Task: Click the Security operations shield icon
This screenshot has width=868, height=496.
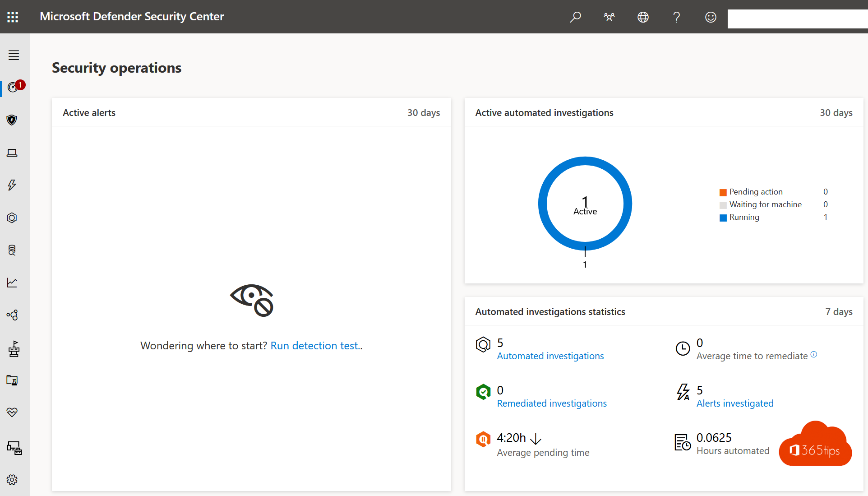Action: pos(13,119)
